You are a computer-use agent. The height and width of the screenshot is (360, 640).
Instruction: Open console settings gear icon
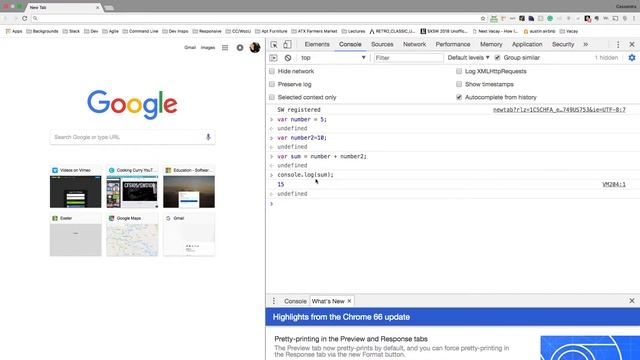632,58
